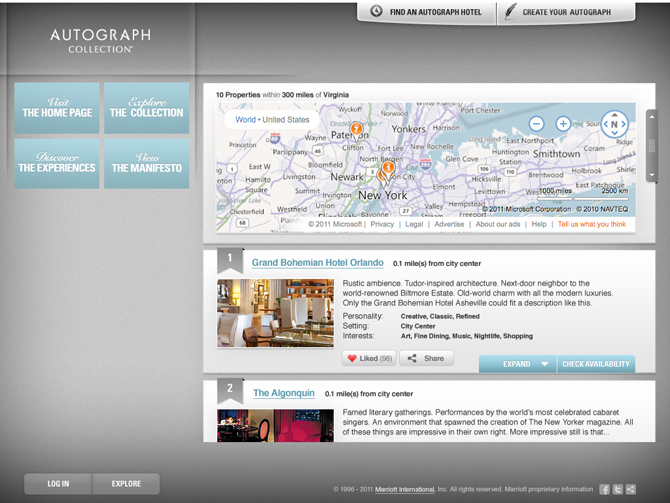Click Check Availability button
This screenshot has height=503, width=670.
pos(596,364)
